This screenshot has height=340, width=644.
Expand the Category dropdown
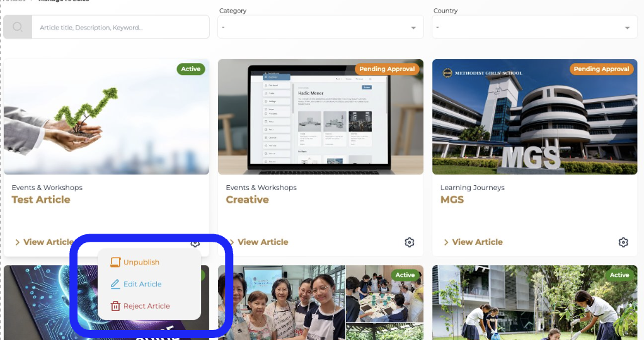point(413,28)
